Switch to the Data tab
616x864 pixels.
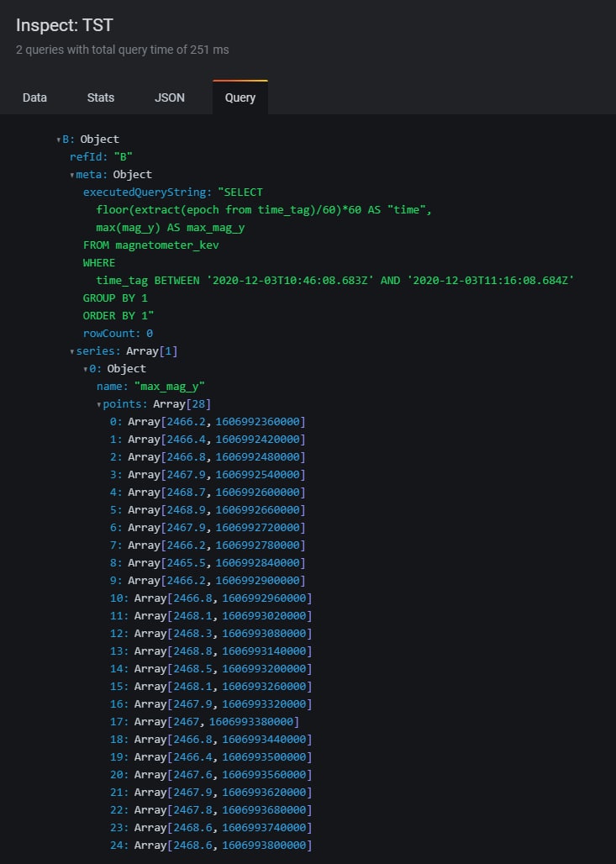point(34,97)
